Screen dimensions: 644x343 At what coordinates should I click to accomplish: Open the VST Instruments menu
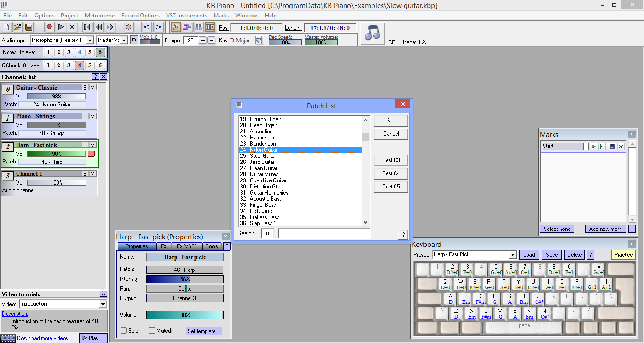[187, 16]
